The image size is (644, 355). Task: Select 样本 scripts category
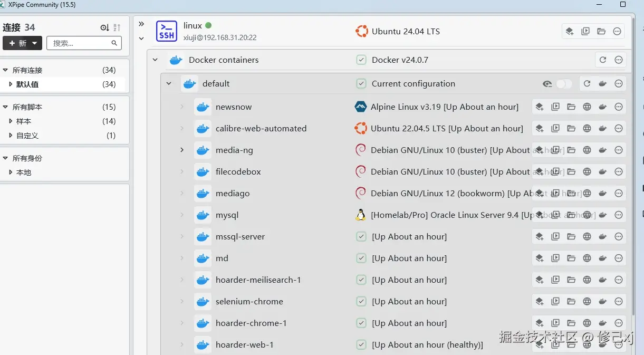click(24, 121)
